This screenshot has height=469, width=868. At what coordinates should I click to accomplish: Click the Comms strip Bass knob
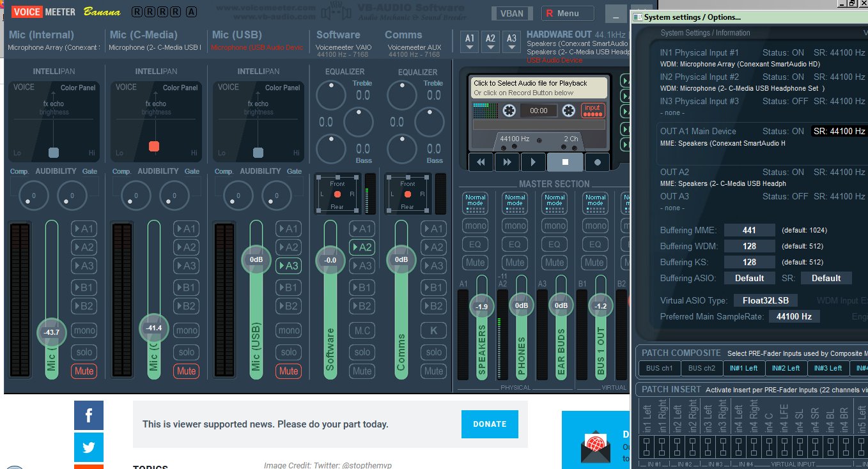[401, 149]
